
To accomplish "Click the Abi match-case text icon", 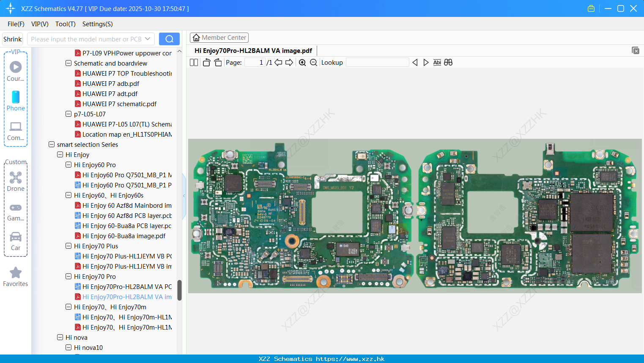I will tap(437, 63).
